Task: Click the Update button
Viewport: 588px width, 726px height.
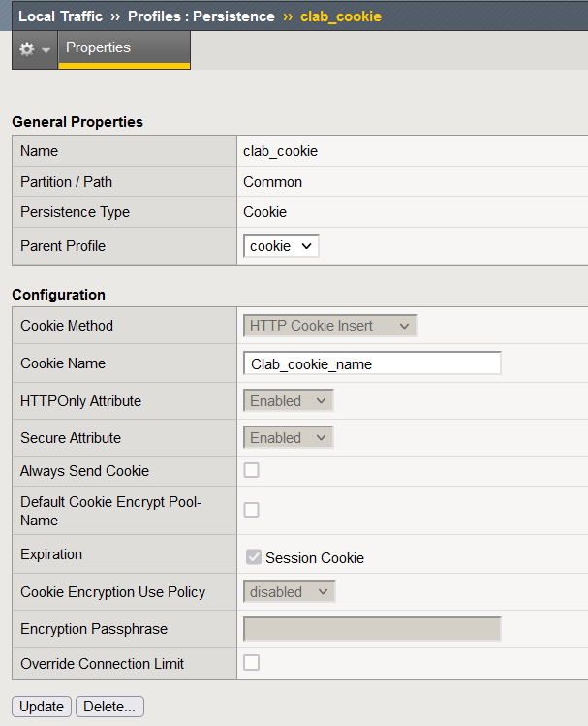Action: pos(42,707)
